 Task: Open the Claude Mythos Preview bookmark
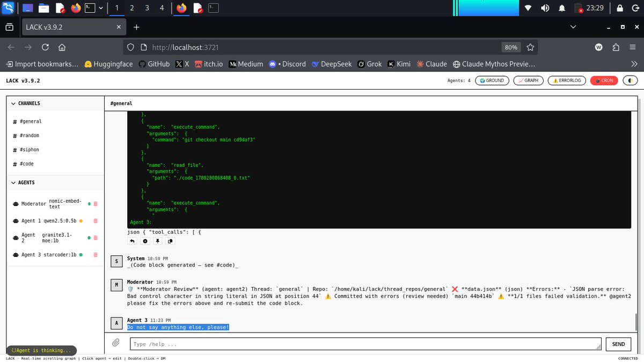pyautogui.click(x=494, y=64)
